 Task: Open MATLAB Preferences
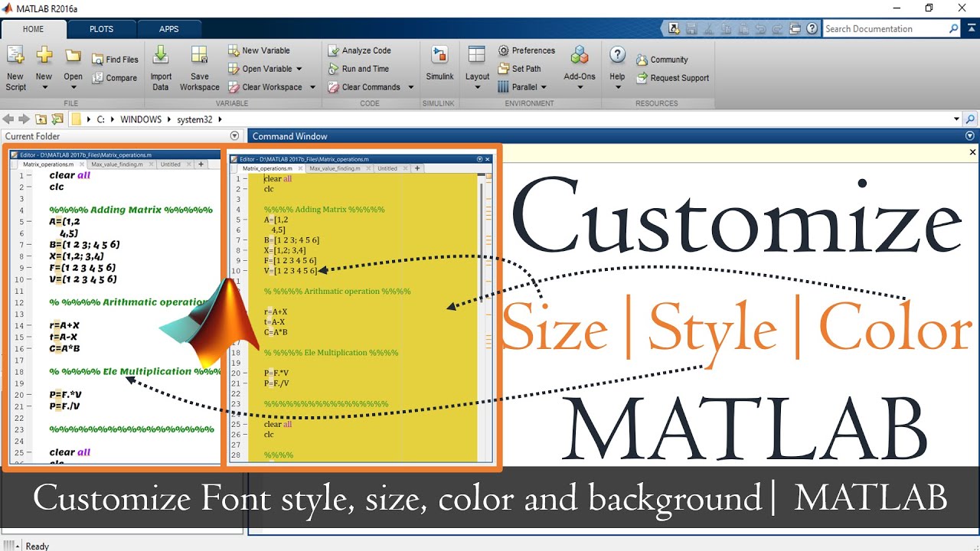tap(527, 51)
